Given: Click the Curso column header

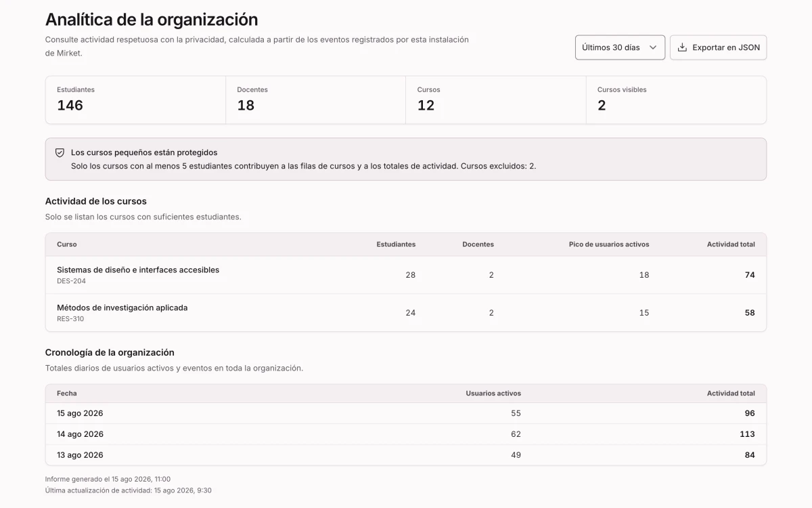Looking at the screenshot, I should click(67, 245).
